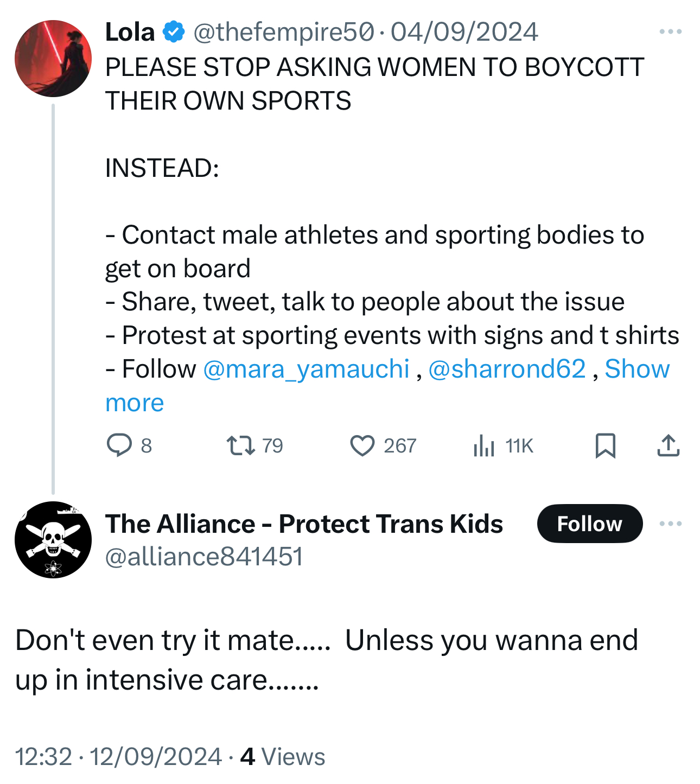The width and height of the screenshot is (700, 784).
Task: Click The Alliance - Protect Trans Kids name
Action: (304, 524)
